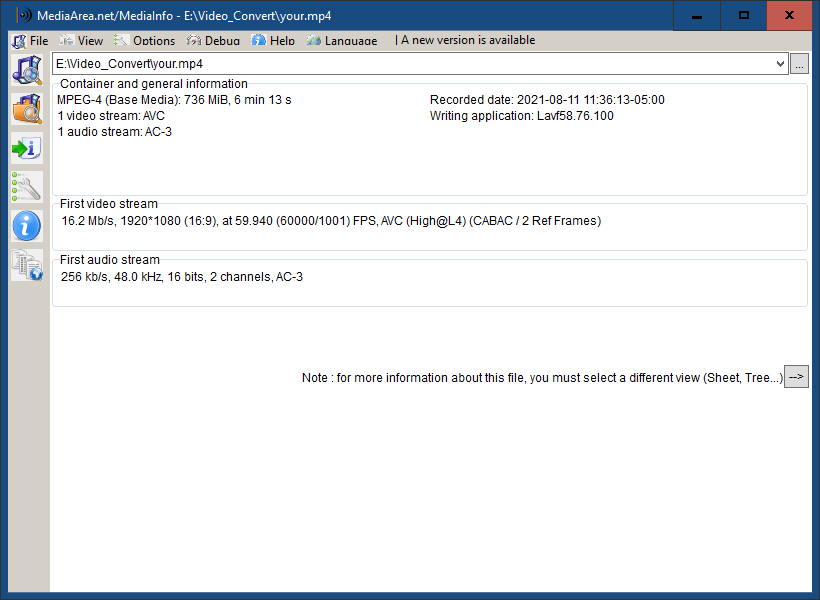Click the '...' browse button
The image size is (820, 600).
(x=799, y=64)
